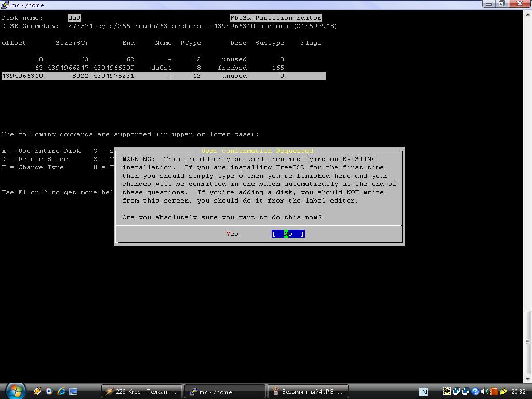532x399 pixels.
Task: Launch Winamp from the quick launch bar
Action: point(37,391)
